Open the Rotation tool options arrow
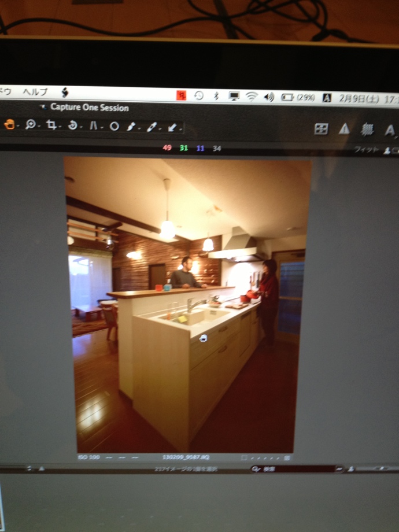 [x=81, y=128]
